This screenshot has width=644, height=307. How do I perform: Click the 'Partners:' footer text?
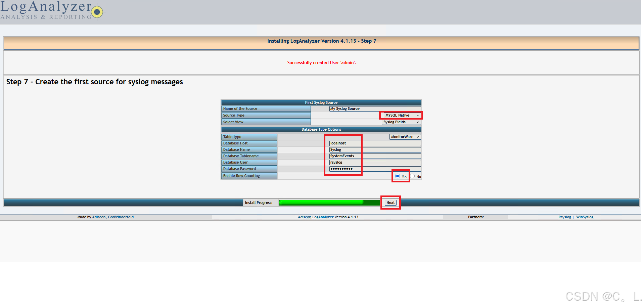tap(476, 217)
